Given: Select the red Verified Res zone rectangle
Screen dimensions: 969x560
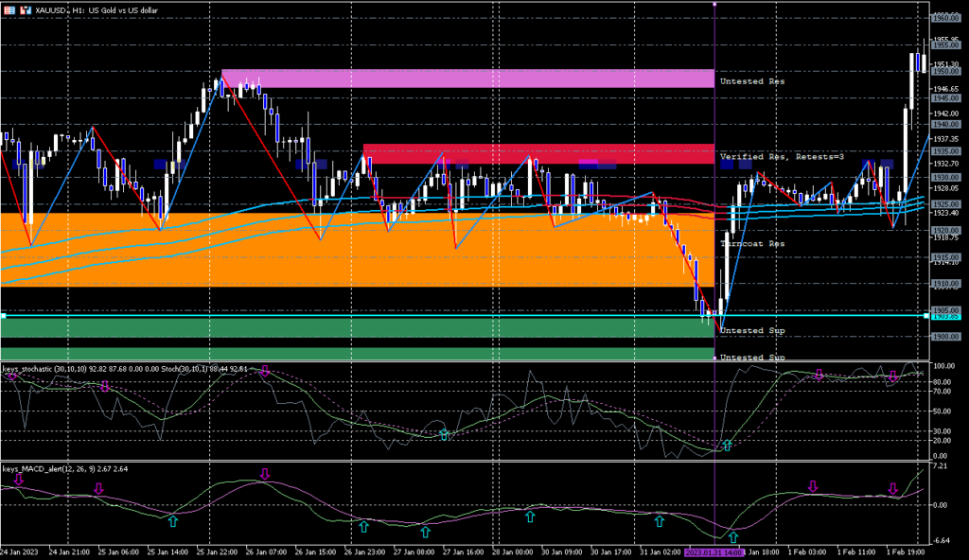Looking at the screenshot, I should [x=537, y=153].
